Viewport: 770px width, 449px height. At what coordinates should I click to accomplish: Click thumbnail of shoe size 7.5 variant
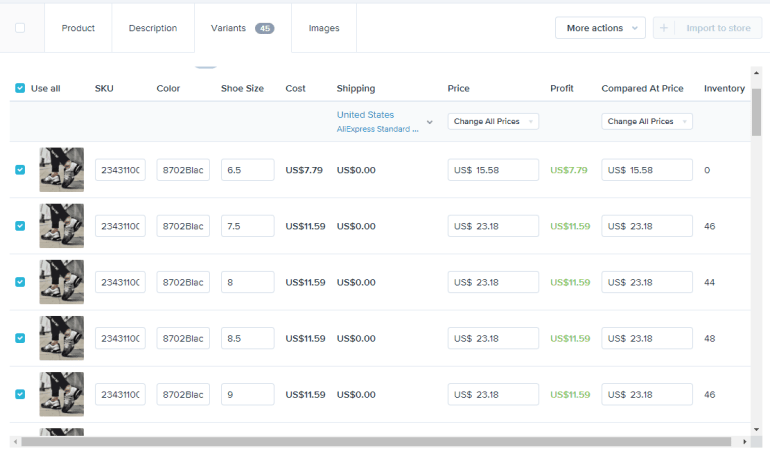(x=61, y=226)
